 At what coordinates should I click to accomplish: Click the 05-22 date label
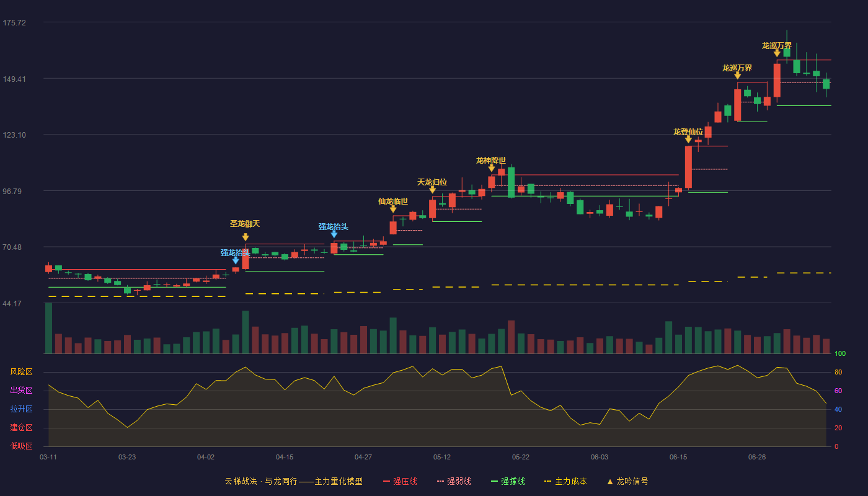[521, 457]
